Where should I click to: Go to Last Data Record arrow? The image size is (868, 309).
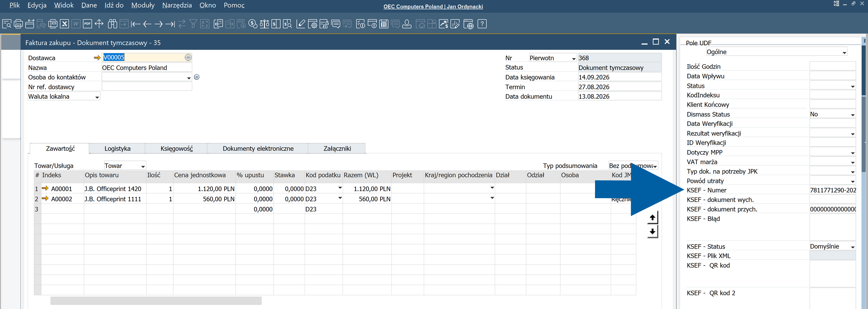[x=170, y=24]
